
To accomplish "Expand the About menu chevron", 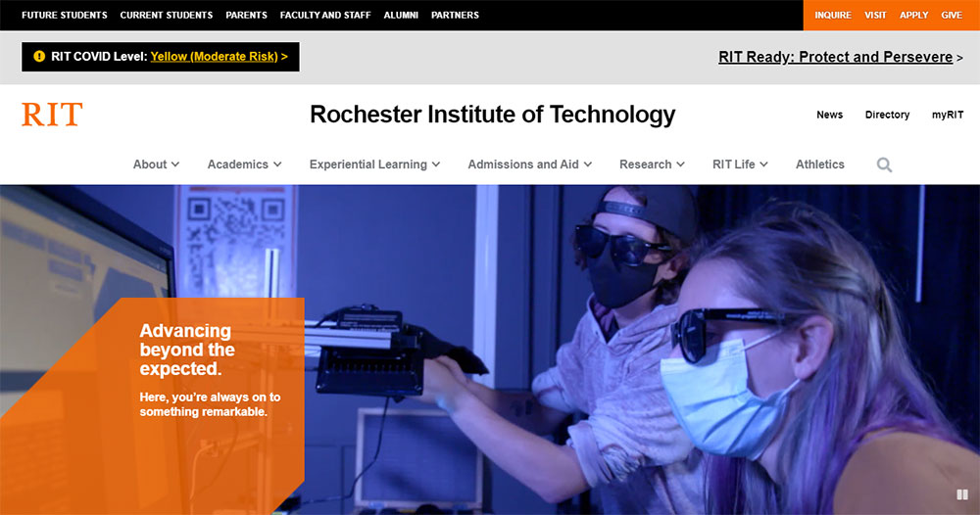I will pos(175,164).
